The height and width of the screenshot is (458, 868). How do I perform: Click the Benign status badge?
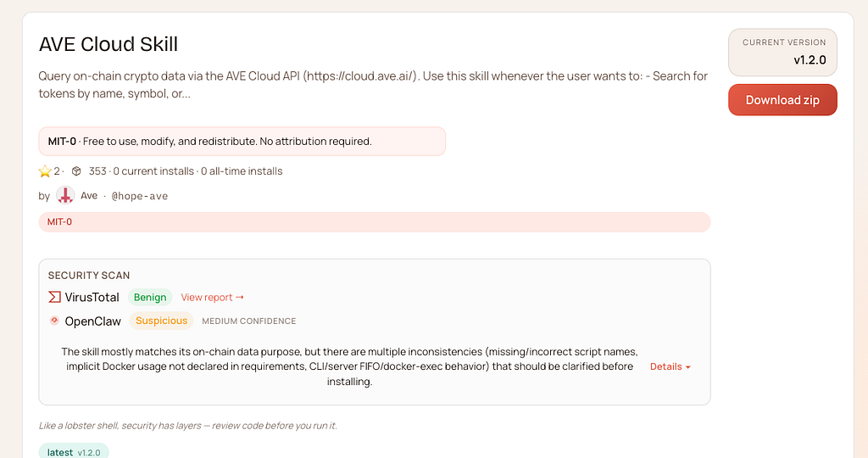(x=150, y=298)
